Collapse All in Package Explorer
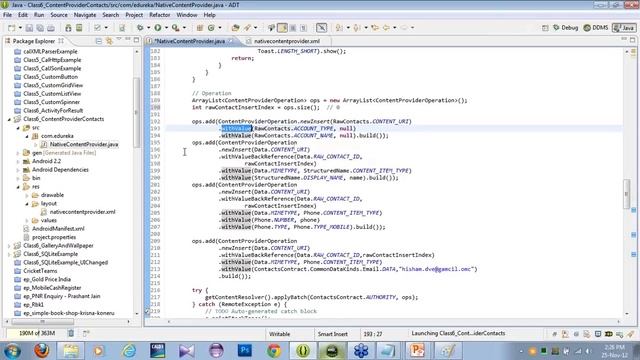640x360 pixels. click(98, 41)
